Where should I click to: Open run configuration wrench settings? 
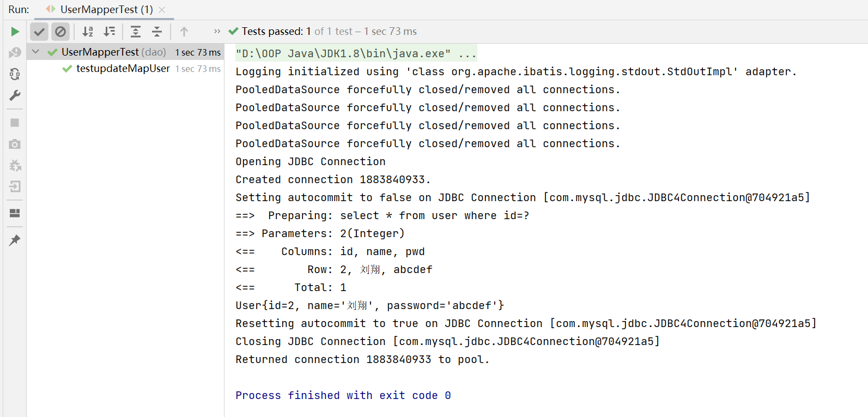(x=15, y=95)
